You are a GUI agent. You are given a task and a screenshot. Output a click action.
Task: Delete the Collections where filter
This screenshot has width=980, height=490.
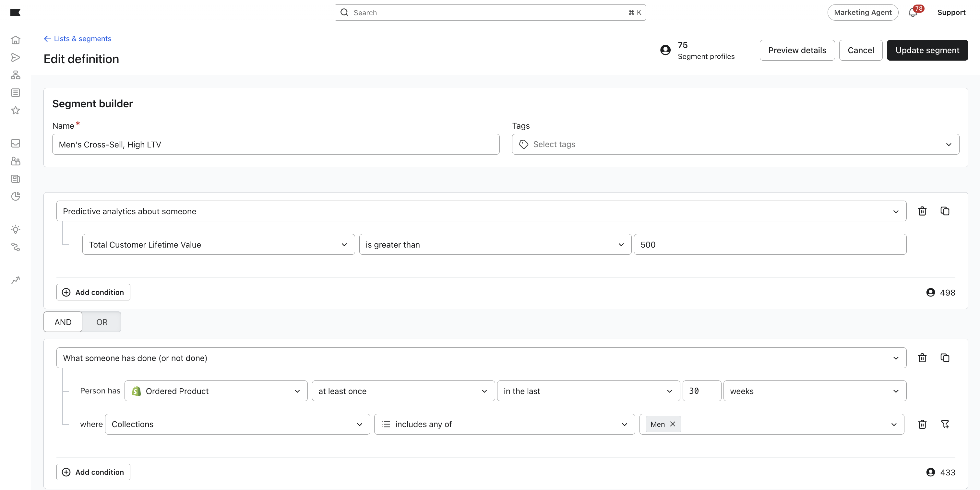tap(922, 424)
